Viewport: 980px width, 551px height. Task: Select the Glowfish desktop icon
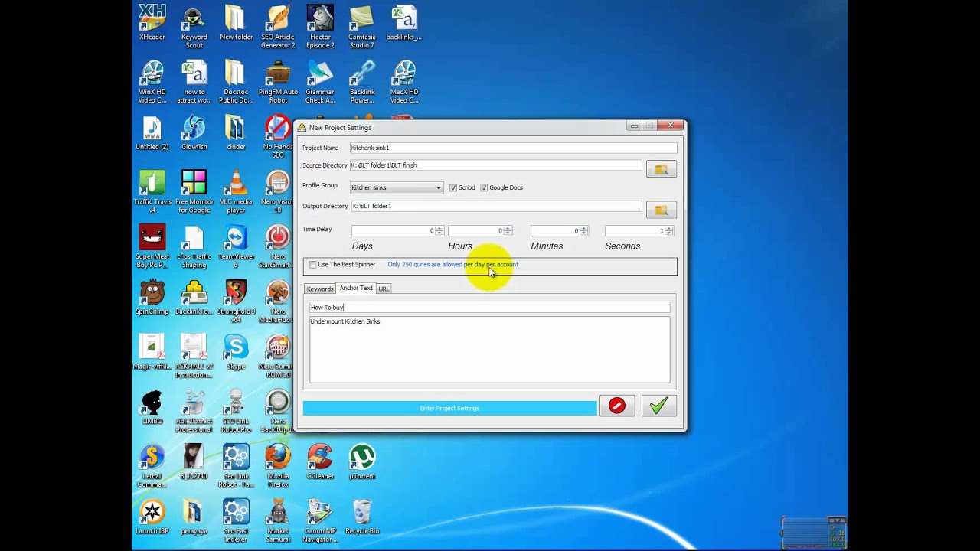(x=194, y=132)
